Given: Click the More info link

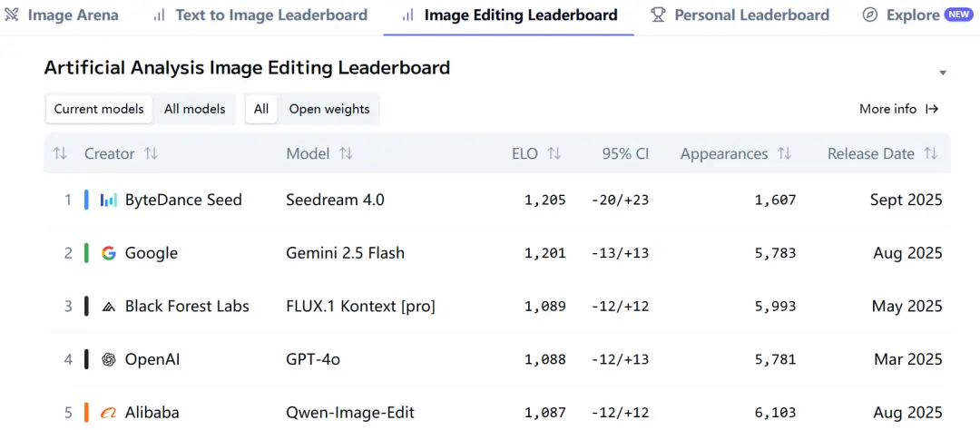Looking at the screenshot, I should tap(898, 109).
